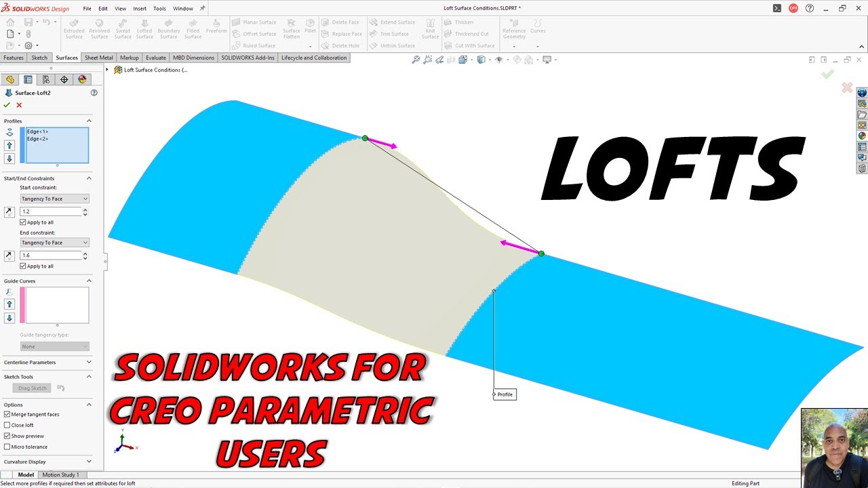Open the DisplayManager color ball panel icon
Screen dimensions: 868x488
82,79
